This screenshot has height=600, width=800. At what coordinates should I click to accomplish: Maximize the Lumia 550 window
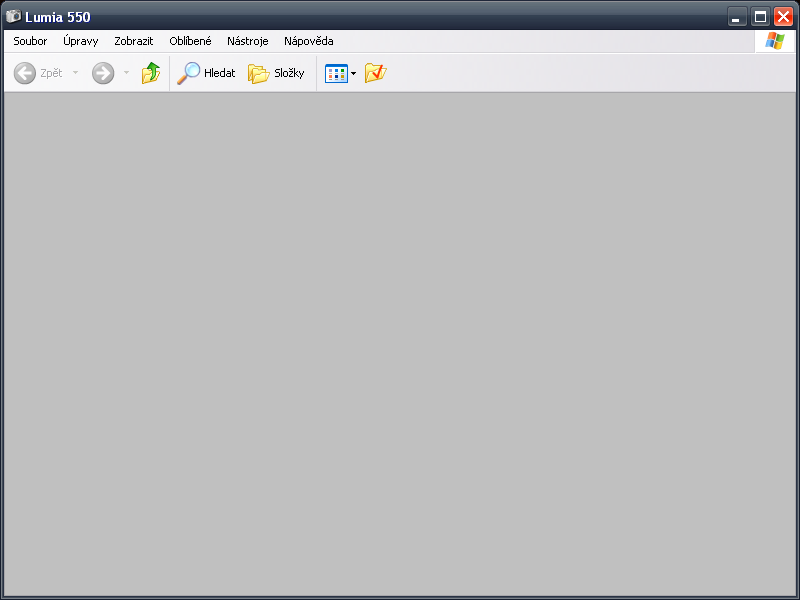760,17
